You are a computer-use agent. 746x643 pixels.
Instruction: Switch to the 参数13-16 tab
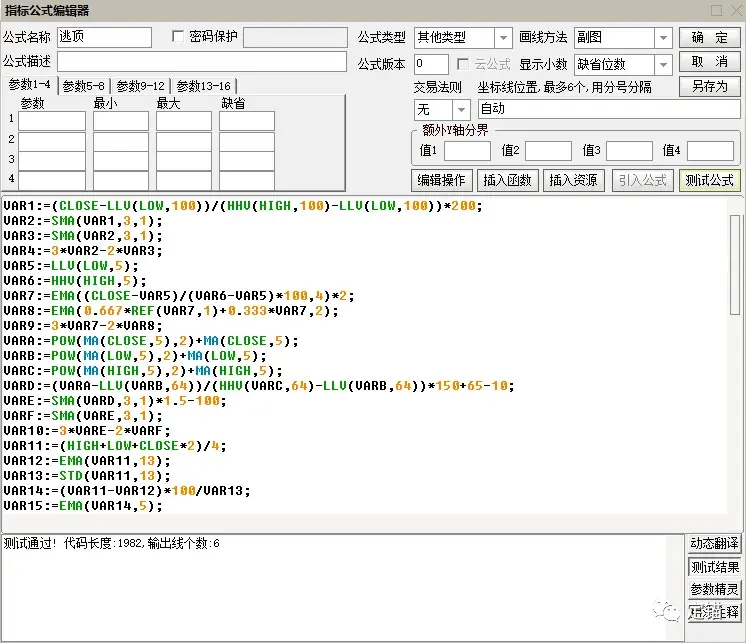(204, 86)
